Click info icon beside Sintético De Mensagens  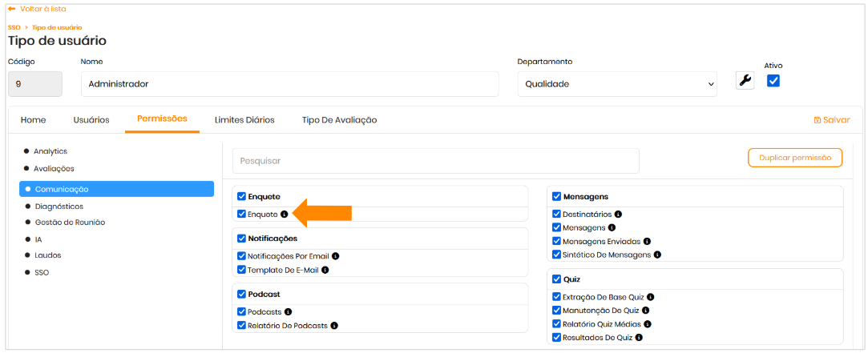tap(657, 255)
